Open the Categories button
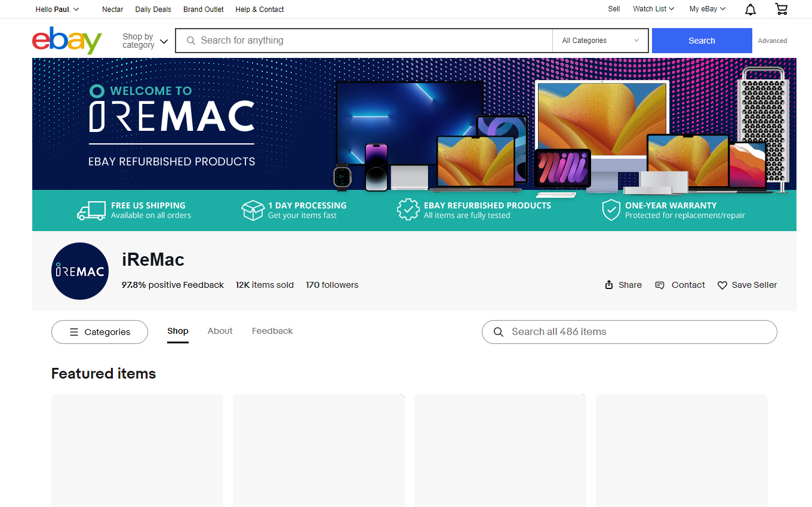 [x=100, y=332]
